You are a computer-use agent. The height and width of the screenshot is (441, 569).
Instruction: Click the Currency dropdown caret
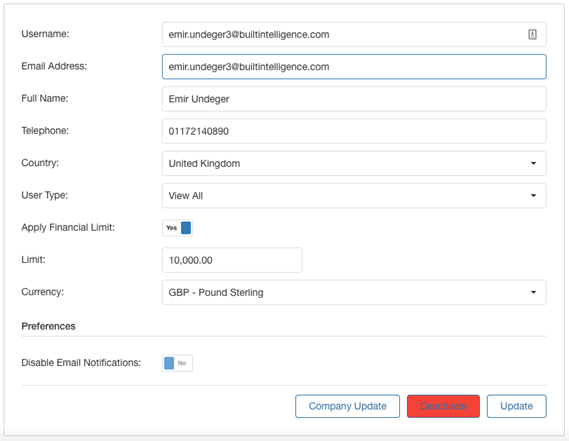(533, 293)
